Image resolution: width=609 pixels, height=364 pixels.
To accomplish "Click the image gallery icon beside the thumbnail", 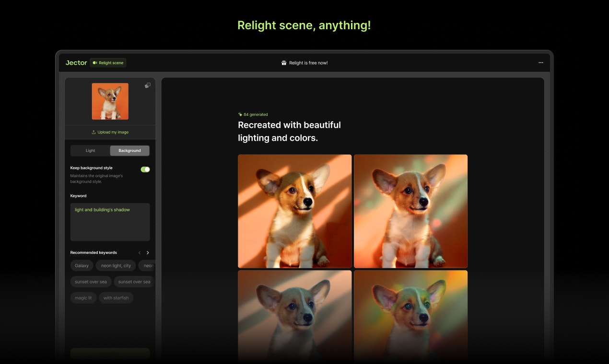I will pyautogui.click(x=148, y=85).
